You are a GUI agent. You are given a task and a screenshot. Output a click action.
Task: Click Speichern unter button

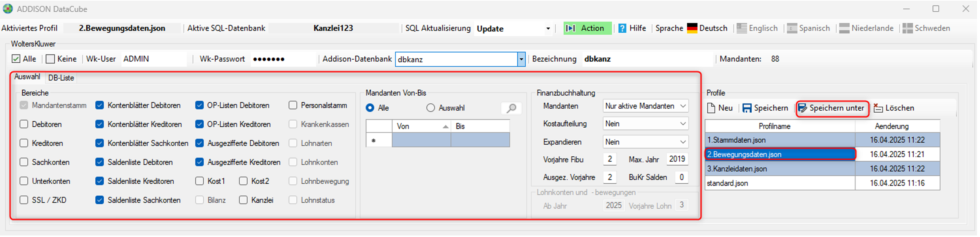coord(832,109)
